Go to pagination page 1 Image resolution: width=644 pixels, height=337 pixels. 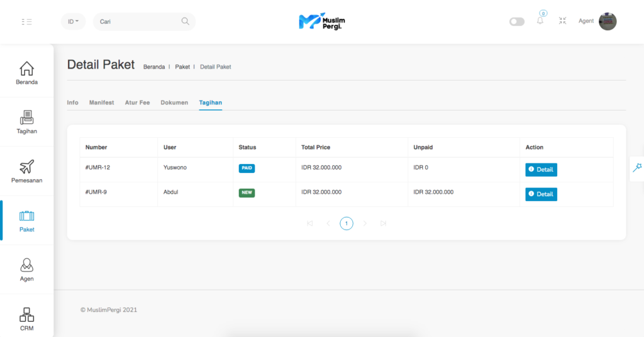point(347,223)
